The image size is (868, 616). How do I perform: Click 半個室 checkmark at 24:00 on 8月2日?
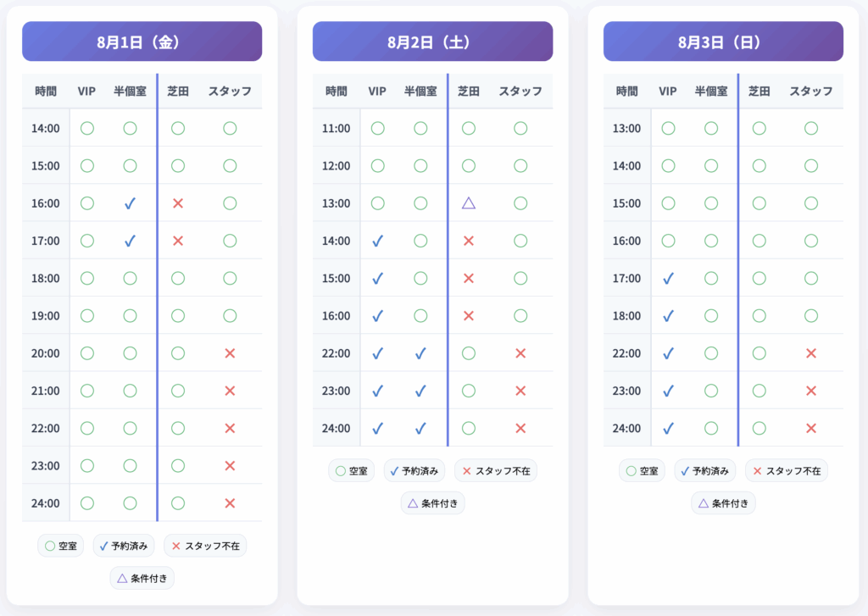click(420, 429)
